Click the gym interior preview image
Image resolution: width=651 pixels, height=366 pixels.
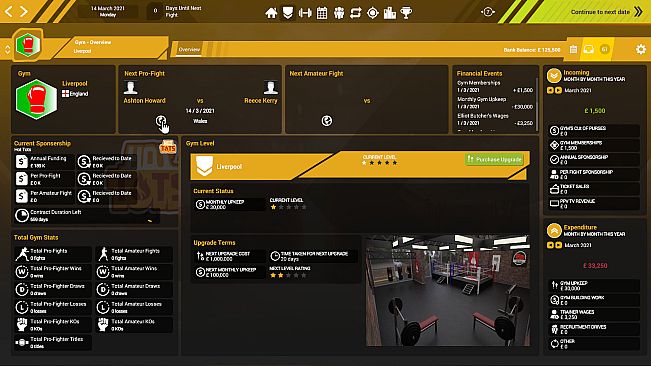click(448, 290)
